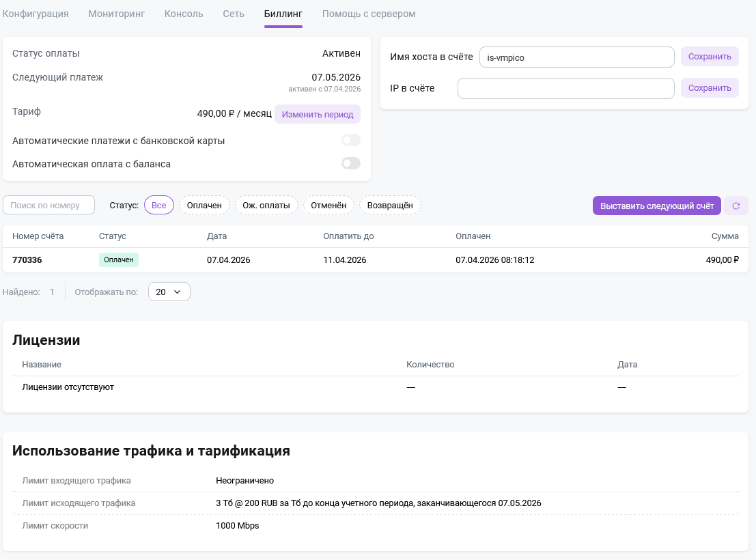
Task: Enable automatic payment from balance switch
Action: [350, 164]
